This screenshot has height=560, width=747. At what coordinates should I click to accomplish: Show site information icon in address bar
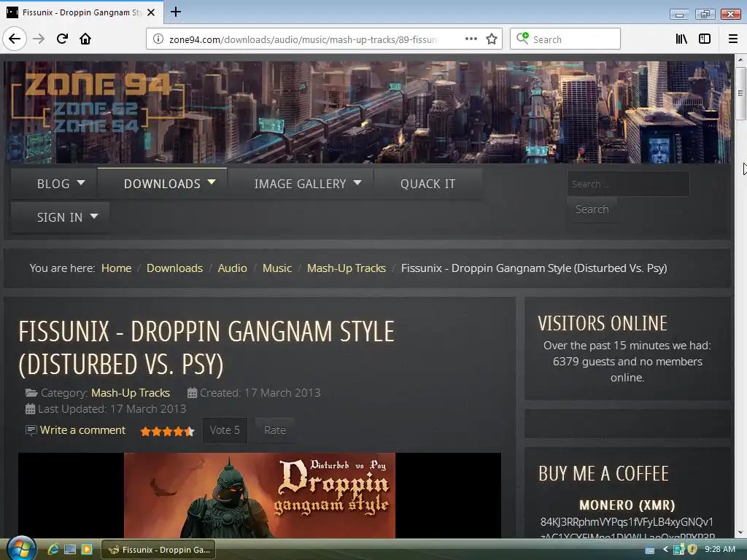click(x=158, y=39)
